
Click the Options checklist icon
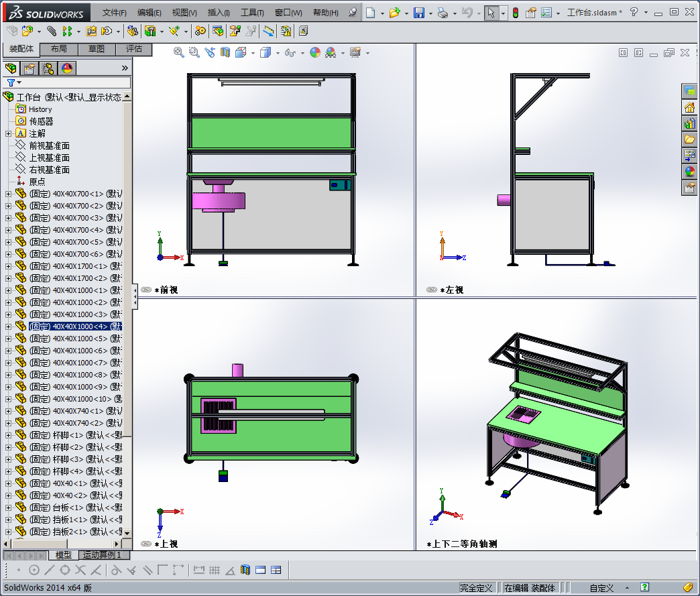[546, 13]
